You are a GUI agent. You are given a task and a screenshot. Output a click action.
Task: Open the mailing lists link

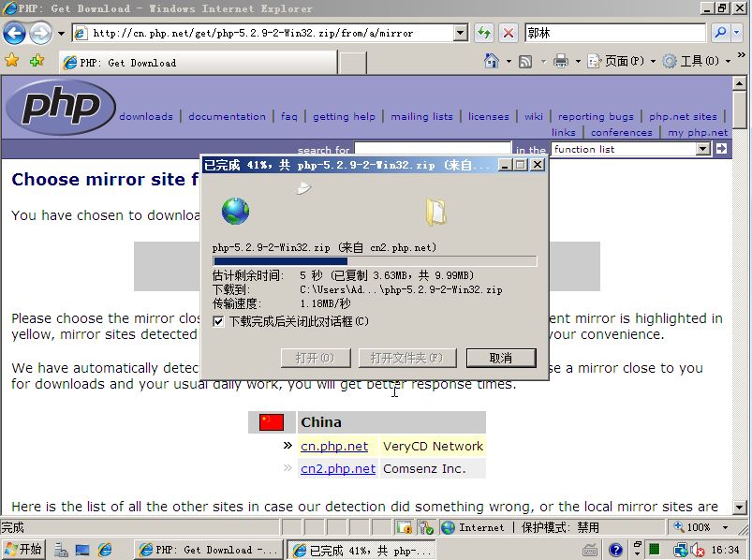tap(421, 116)
